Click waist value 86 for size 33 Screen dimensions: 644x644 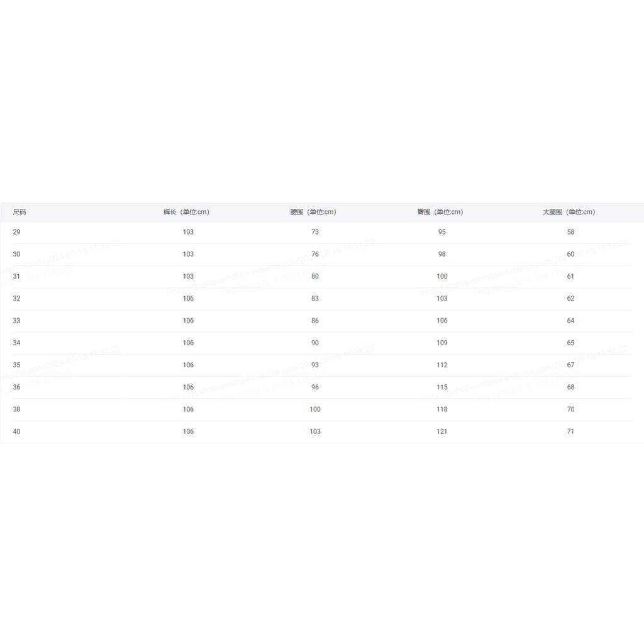(315, 321)
